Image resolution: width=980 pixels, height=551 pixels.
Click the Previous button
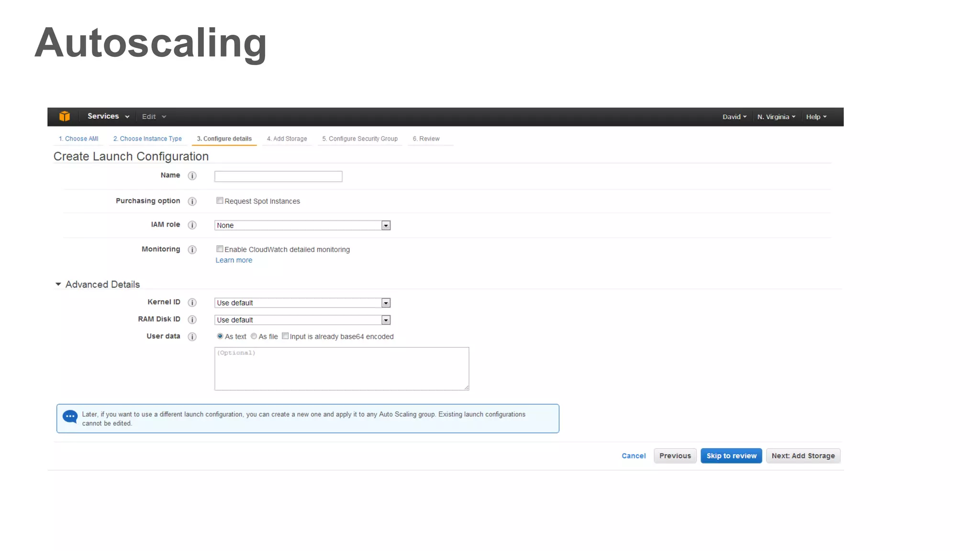point(675,456)
